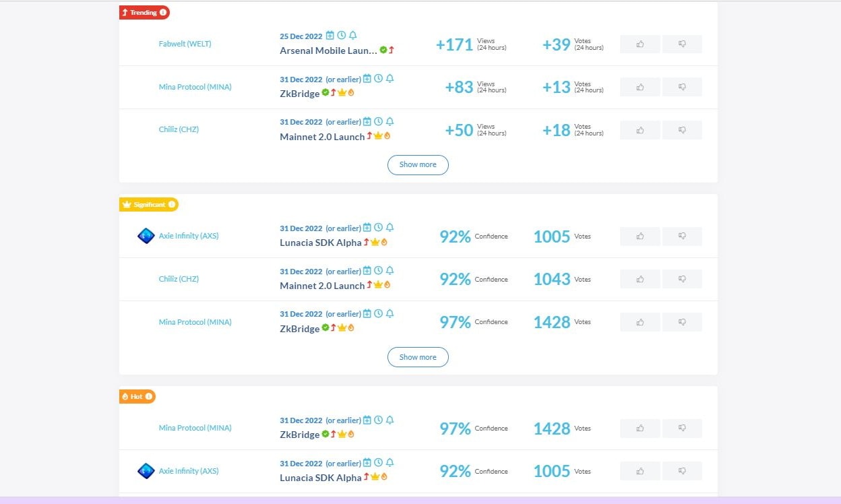Upvote the Fabwelt Arsenal Mobile Launch event
Viewport: 841px width, 504px height.
click(x=640, y=44)
